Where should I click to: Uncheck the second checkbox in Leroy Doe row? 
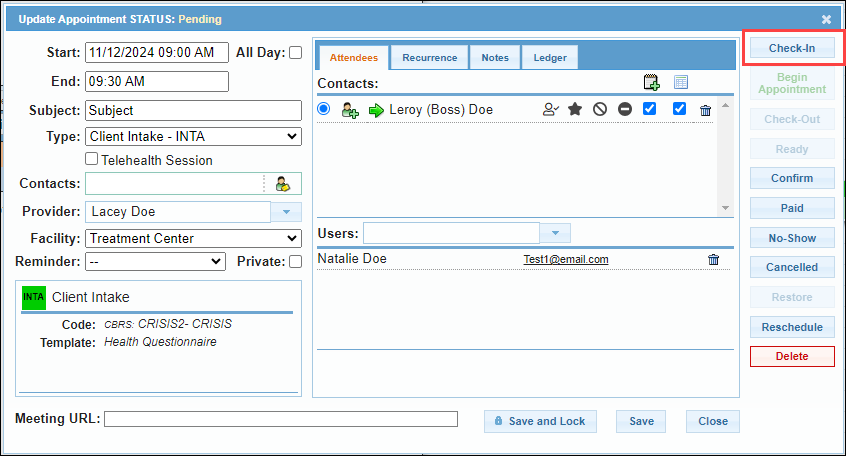pyautogui.click(x=679, y=109)
